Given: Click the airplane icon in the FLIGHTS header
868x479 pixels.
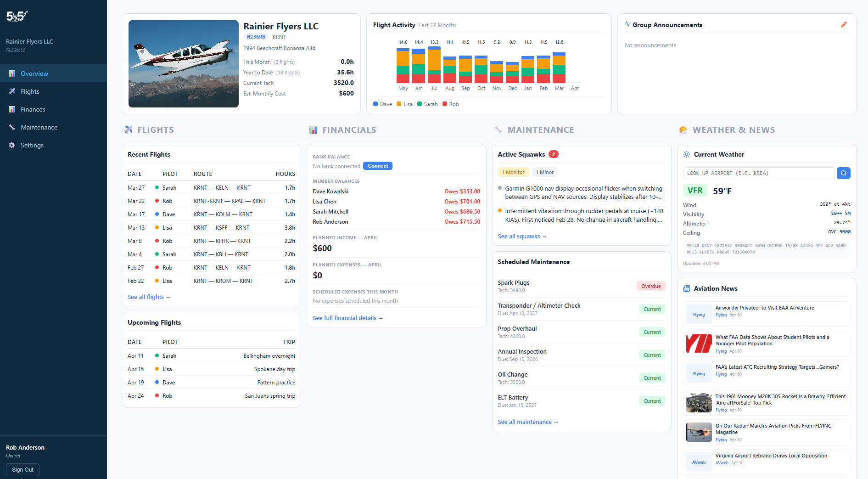Looking at the screenshot, I should pyautogui.click(x=128, y=130).
